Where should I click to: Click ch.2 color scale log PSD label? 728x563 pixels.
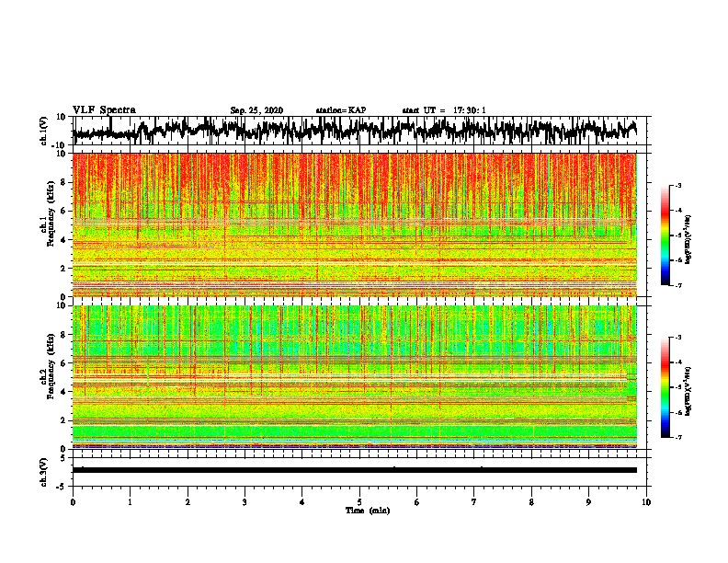688,391
